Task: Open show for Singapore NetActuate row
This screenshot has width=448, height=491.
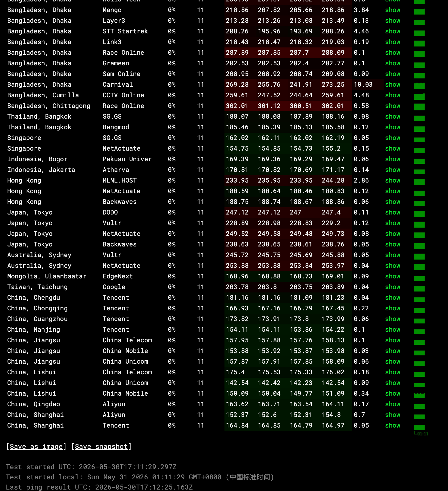Action: pos(393,149)
